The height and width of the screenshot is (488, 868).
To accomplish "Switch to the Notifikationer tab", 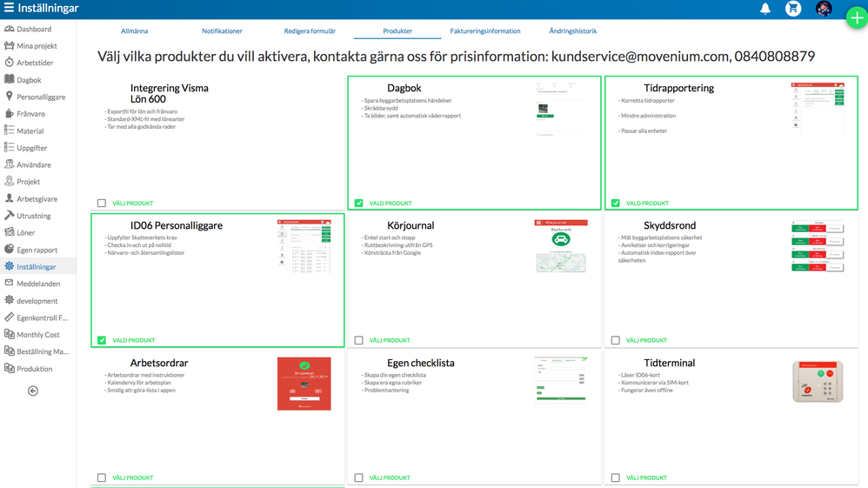I will [222, 31].
